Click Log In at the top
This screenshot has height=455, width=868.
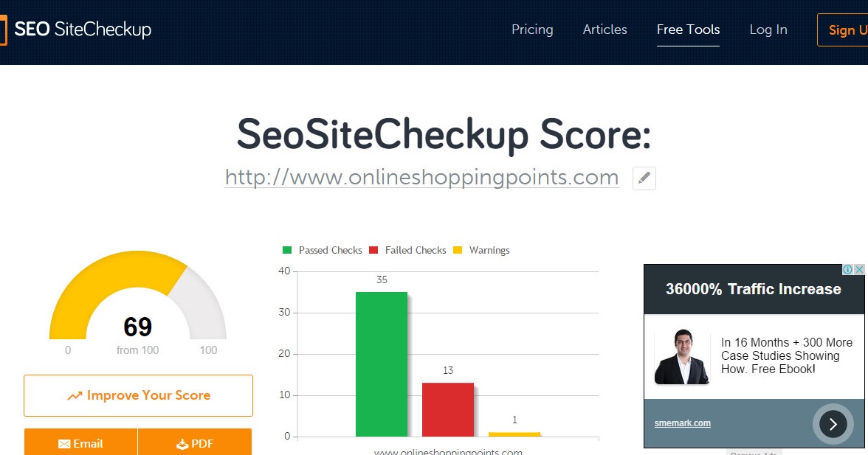(768, 29)
